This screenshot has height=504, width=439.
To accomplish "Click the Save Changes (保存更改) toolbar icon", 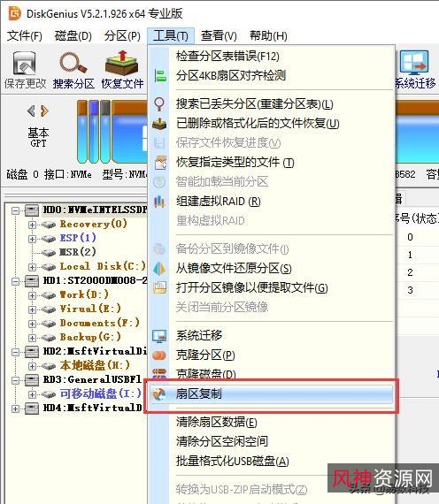I will (24, 63).
